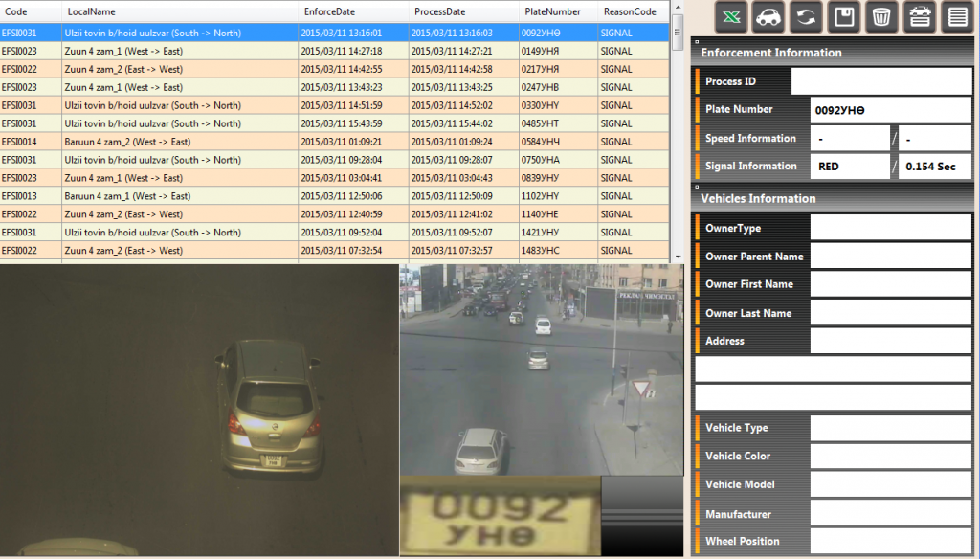980x559 pixels.
Task: Select the row with plate 0584УНЧ
Action: [x=335, y=142]
